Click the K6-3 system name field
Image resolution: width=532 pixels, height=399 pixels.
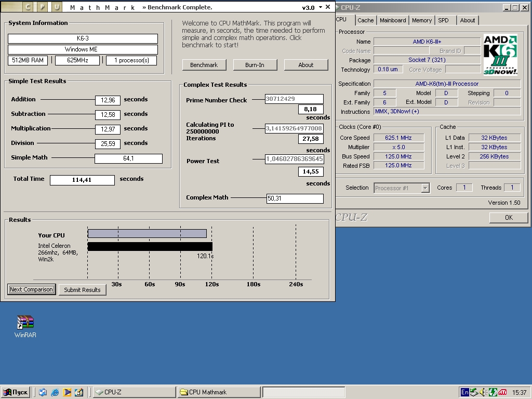83,38
